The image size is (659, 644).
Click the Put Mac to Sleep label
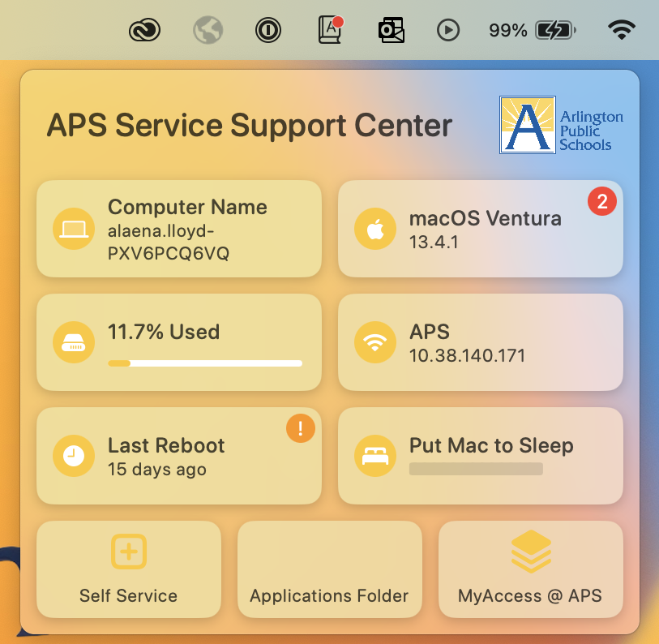coord(491,445)
